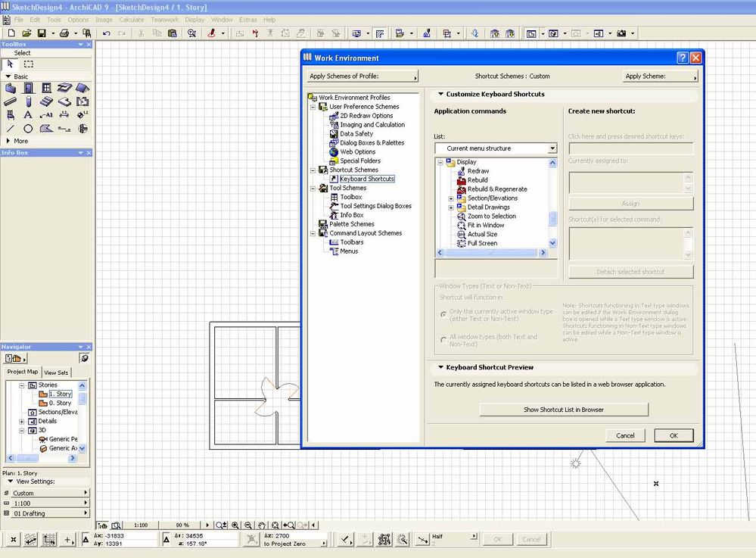Click the Undo arrow in toolbar
The image size is (756, 558).
[x=106, y=33]
